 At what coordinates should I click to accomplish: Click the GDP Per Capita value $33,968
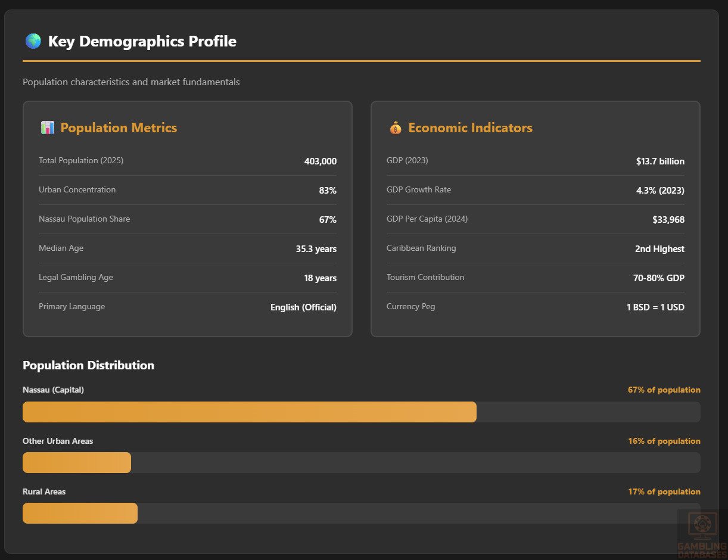[668, 220]
